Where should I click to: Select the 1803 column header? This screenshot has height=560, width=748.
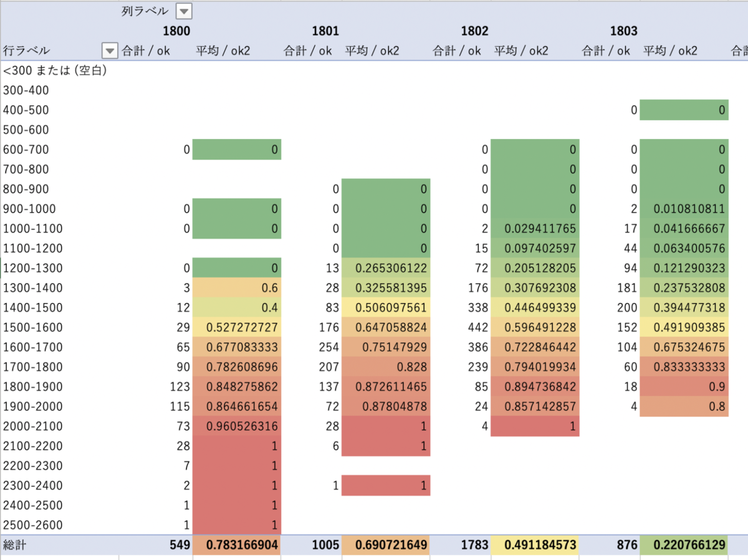(x=624, y=31)
